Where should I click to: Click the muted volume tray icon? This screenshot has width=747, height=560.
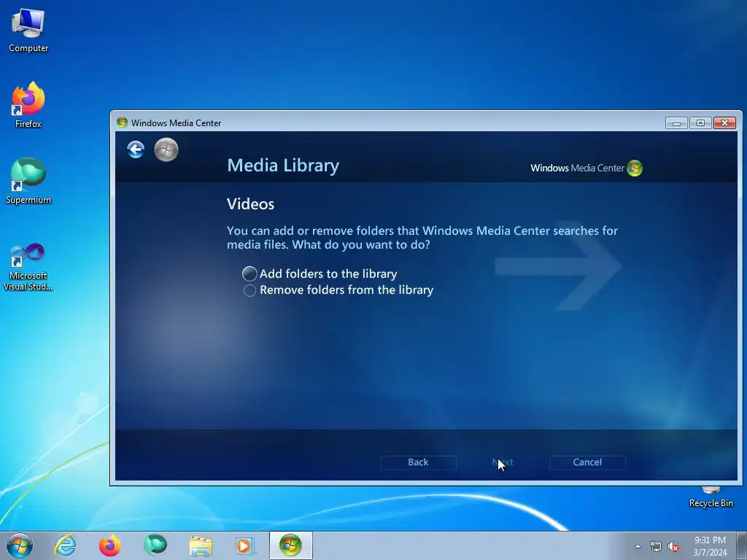coord(673,546)
